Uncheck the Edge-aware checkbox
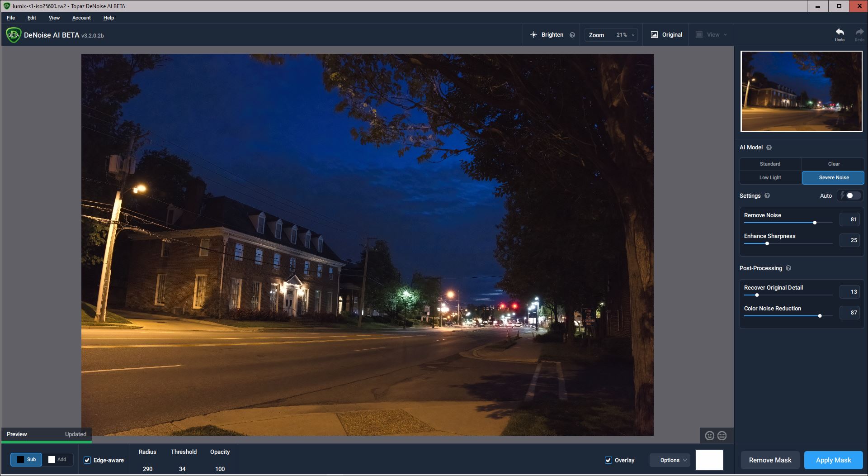The width and height of the screenshot is (868, 476). tap(87, 460)
